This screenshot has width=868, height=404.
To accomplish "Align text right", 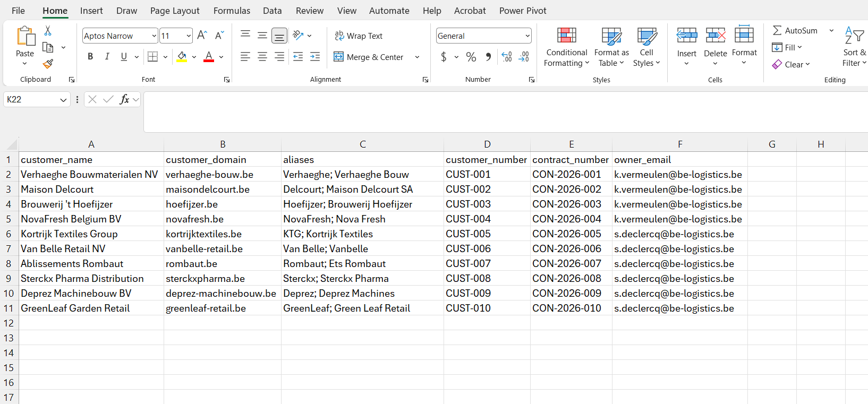I will coord(279,57).
